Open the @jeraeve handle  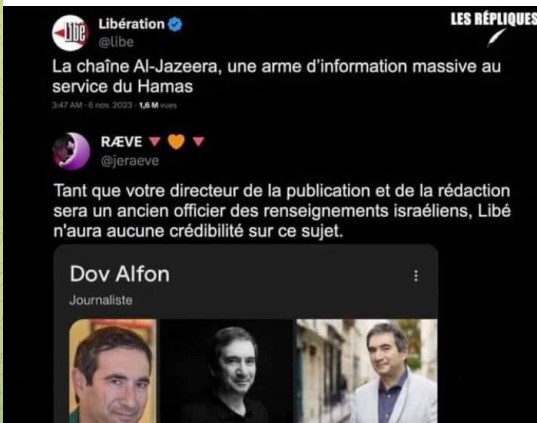click(x=130, y=161)
